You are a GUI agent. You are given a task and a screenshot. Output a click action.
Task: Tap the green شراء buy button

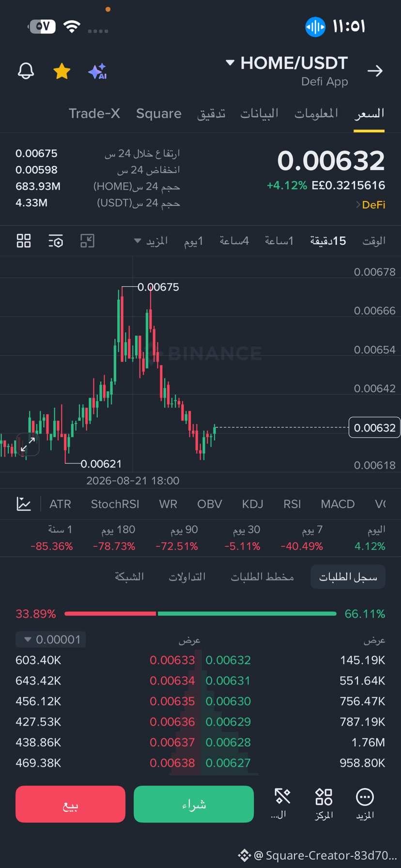[194, 804]
